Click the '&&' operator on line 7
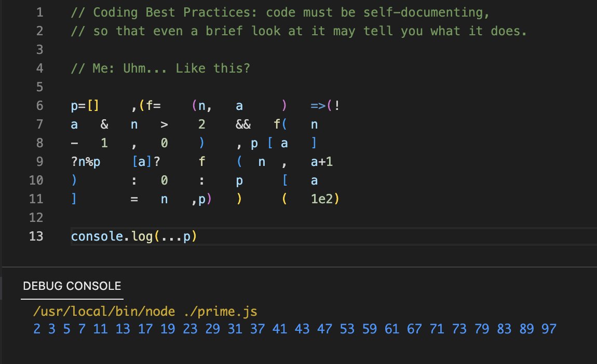This screenshot has width=597, height=364. [x=244, y=124]
